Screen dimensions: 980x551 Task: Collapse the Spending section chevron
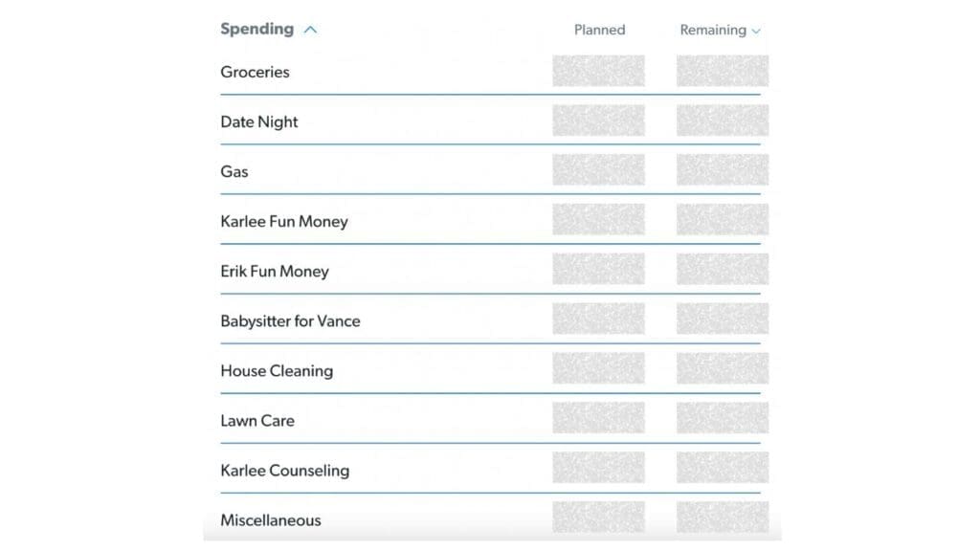[310, 30]
